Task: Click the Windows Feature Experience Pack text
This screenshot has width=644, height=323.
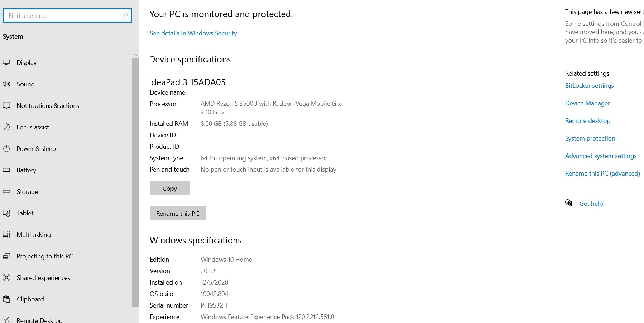Action: [267, 317]
